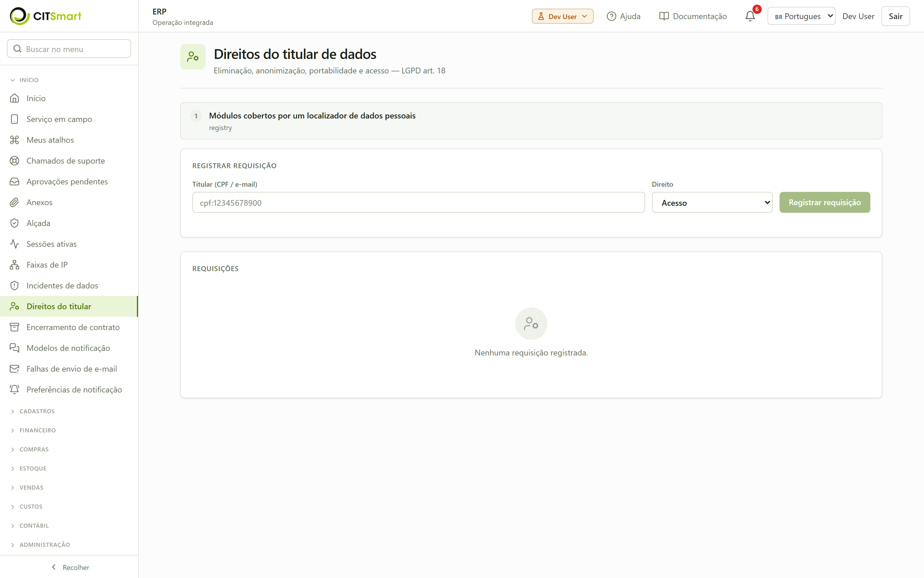This screenshot has height=578, width=924.
Task: Open notifications bell icon
Action: (750, 16)
